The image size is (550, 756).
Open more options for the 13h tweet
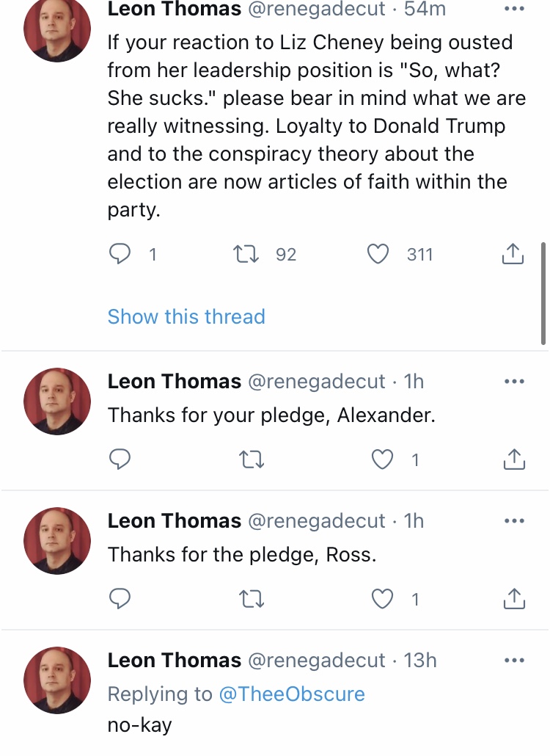pos(514,660)
